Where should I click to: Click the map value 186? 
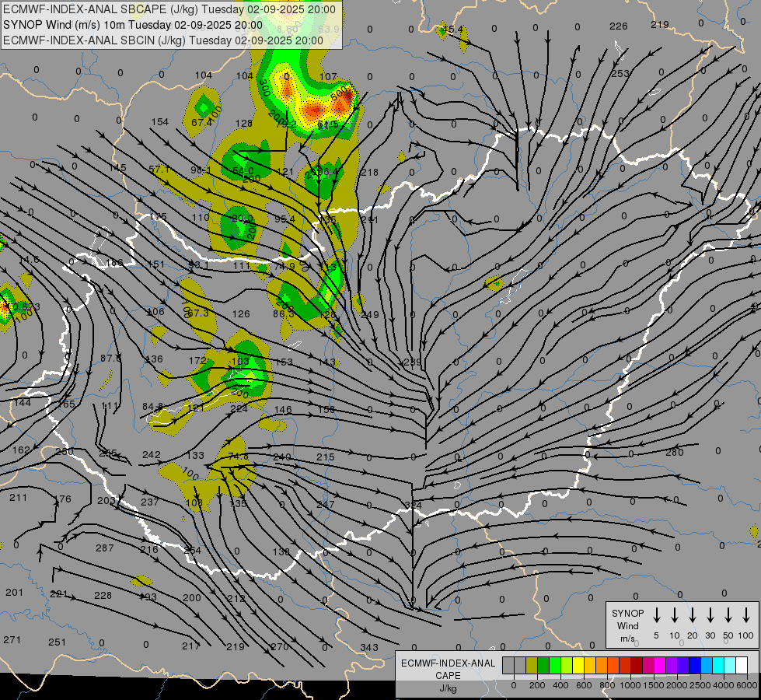pos(114,263)
